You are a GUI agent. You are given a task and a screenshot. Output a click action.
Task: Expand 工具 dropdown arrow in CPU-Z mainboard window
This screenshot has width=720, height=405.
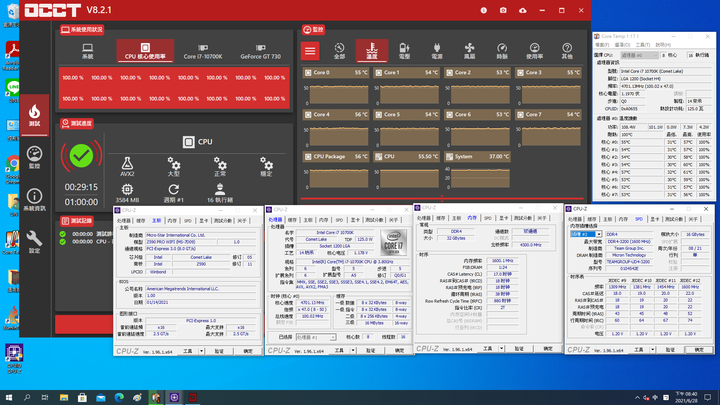pos(201,351)
